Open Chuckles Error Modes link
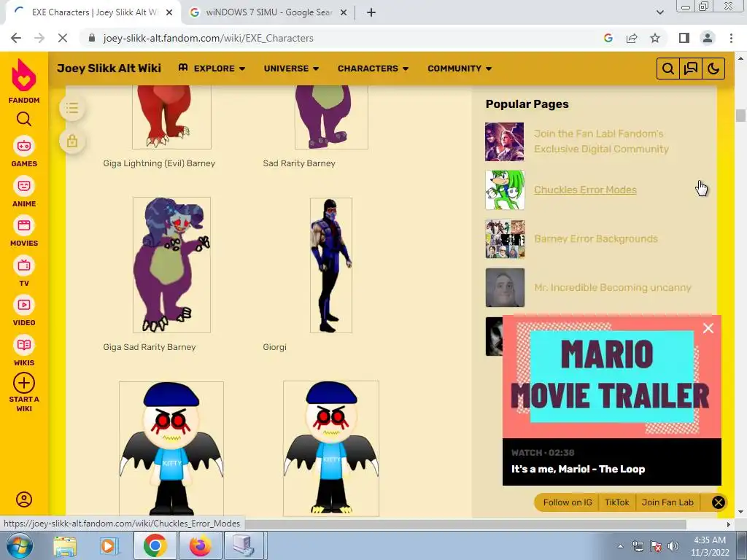The height and width of the screenshot is (560, 747). pos(585,190)
